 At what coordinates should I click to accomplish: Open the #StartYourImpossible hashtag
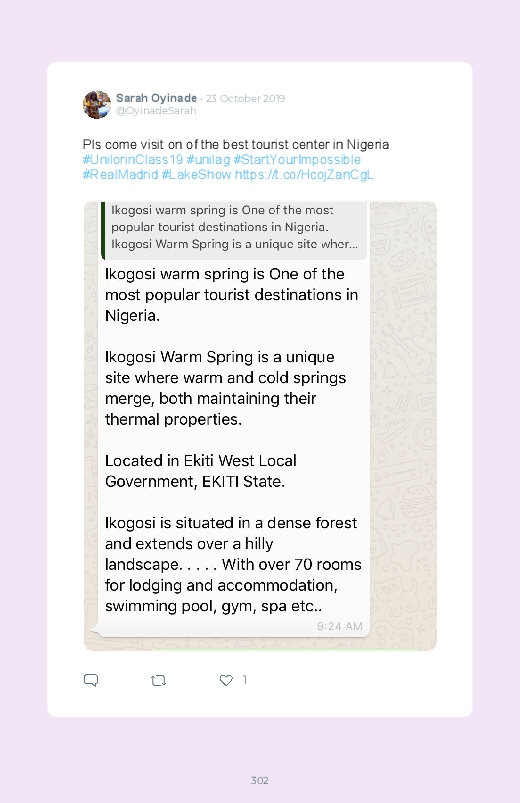click(297, 160)
